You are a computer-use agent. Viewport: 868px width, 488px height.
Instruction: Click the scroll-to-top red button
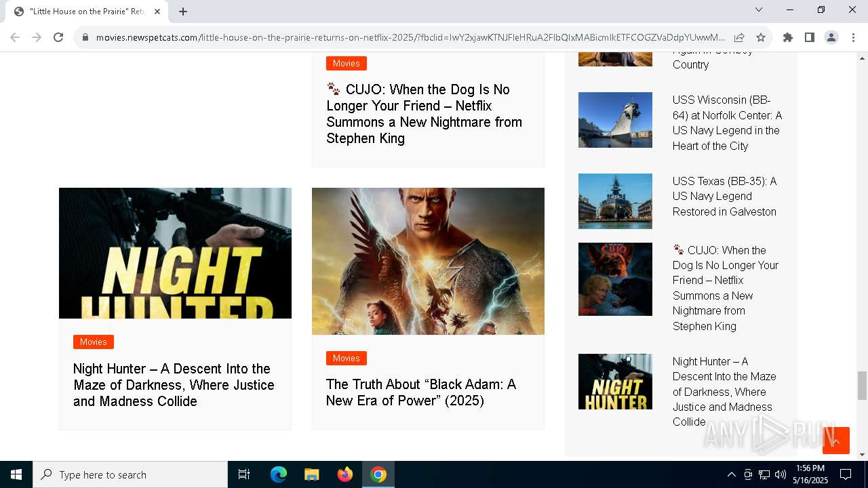click(x=836, y=441)
